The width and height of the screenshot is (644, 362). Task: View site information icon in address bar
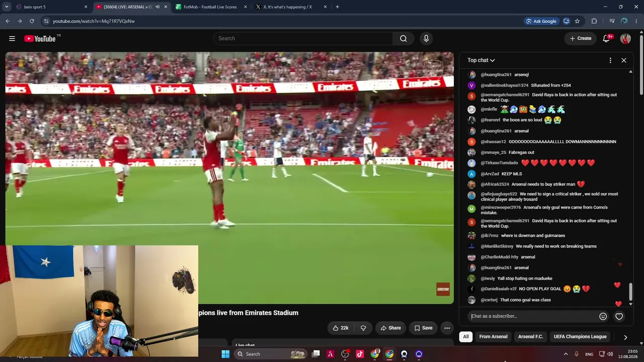click(46, 21)
